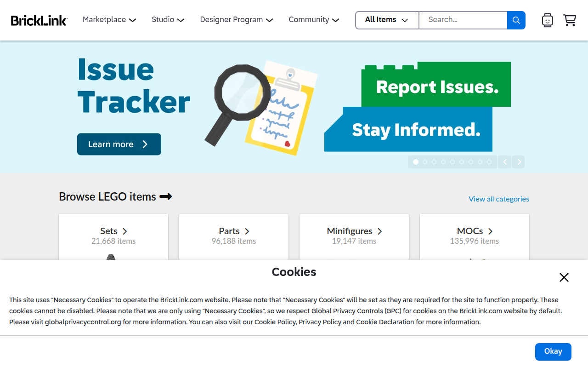Click the Learn more button
This screenshot has height=368, width=588.
tap(119, 144)
